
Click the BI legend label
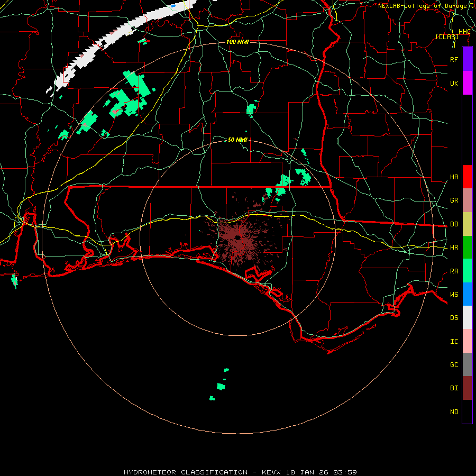tap(454, 388)
